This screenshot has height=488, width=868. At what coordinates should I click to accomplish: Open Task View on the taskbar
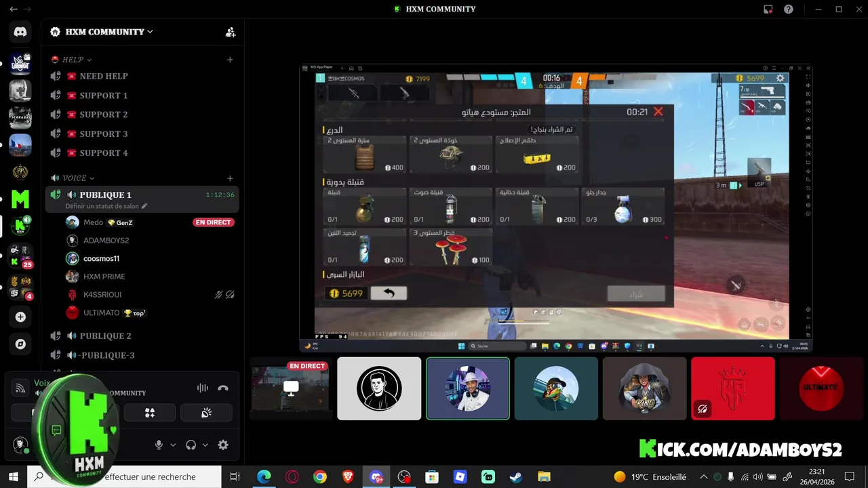pos(235,476)
